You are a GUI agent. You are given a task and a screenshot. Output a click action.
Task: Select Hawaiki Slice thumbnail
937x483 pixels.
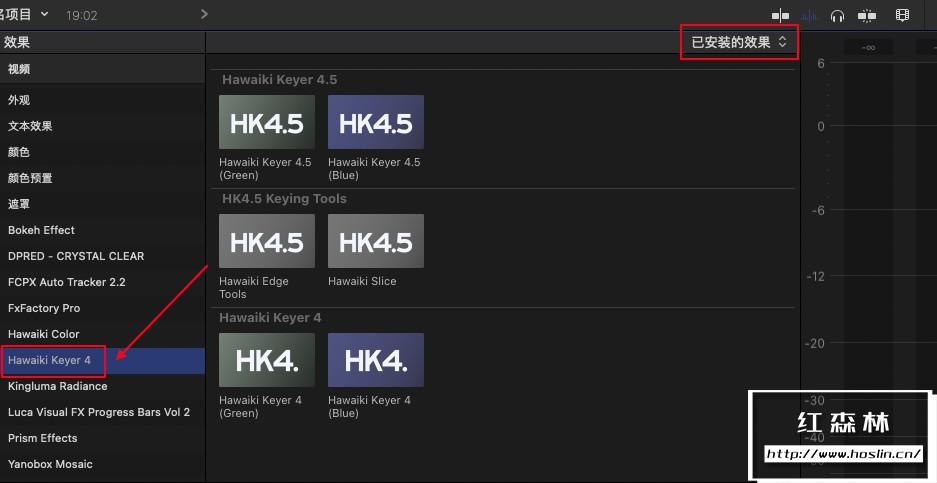(x=376, y=241)
